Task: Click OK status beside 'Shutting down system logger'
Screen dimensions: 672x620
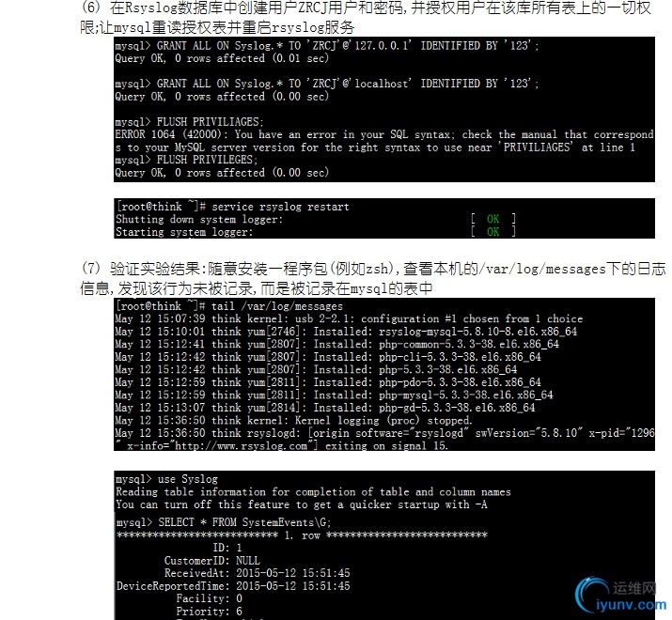Action: tap(492, 219)
